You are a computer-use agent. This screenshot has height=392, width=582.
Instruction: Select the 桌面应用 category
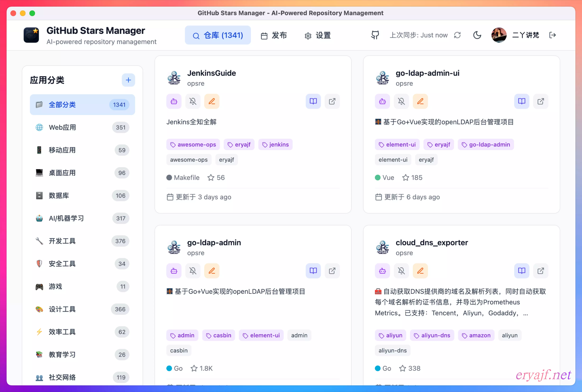82,173
